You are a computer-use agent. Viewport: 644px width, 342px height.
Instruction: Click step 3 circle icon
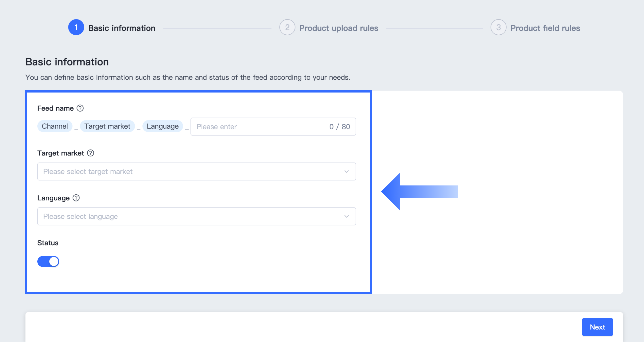click(x=498, y=27)
